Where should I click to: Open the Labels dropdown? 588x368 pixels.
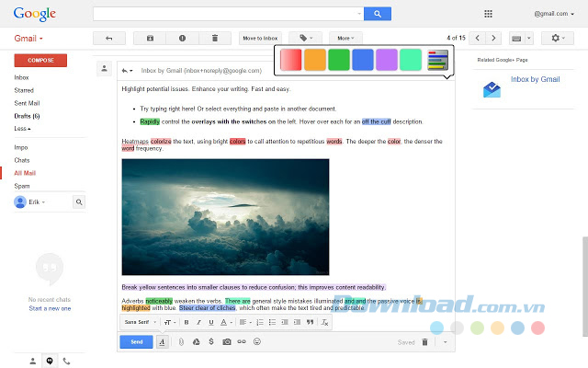pyautogui.click(x=306, y=38)
